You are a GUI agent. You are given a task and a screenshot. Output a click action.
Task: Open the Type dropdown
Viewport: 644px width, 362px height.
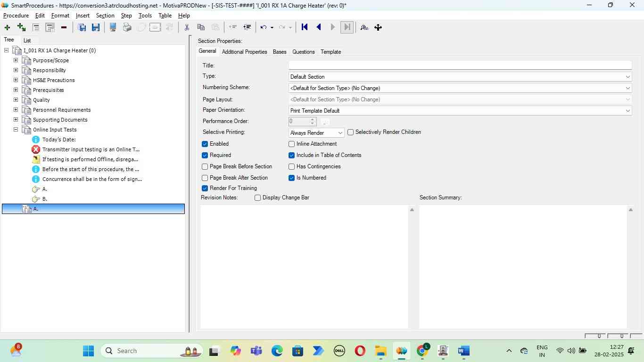pyautogui.click(x=460, y=77)
